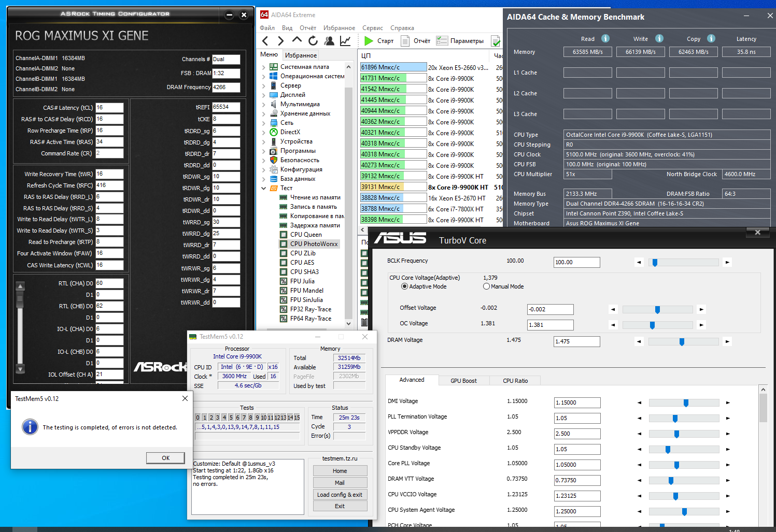Show info for Copy column in benchmark

(711, 38)
